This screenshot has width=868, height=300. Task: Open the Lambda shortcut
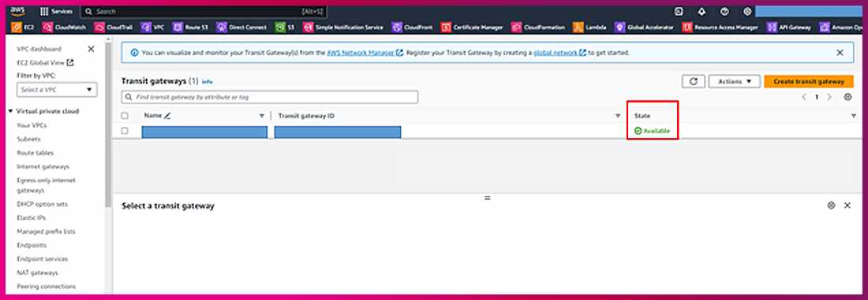click(590, 27)
